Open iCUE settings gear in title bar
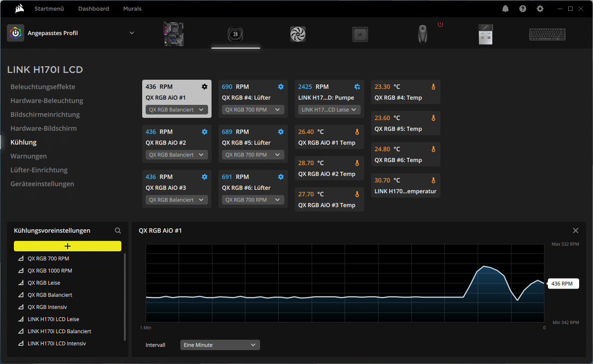This screenshot has height=364, width=593. coord(540,9)
